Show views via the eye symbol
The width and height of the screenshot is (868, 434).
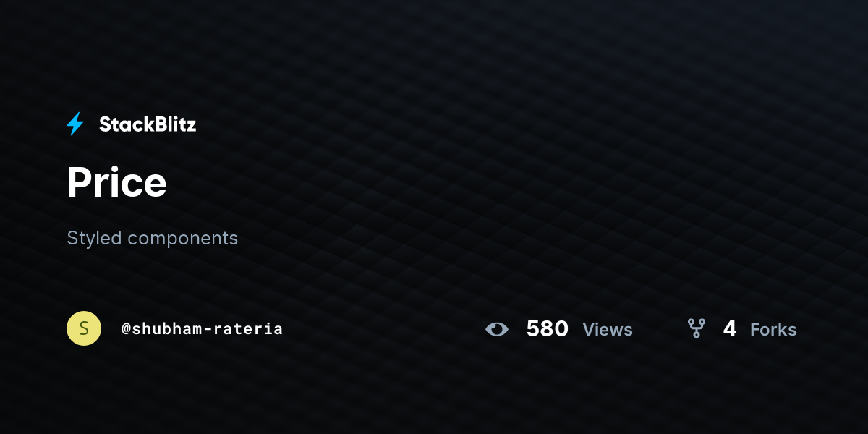497,329
